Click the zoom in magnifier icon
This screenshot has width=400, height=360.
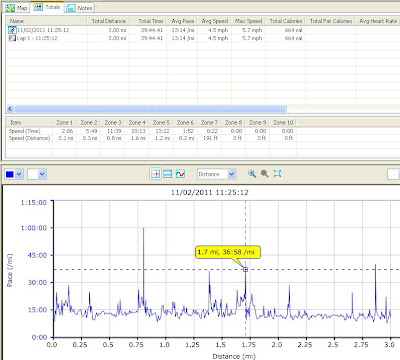252,174
